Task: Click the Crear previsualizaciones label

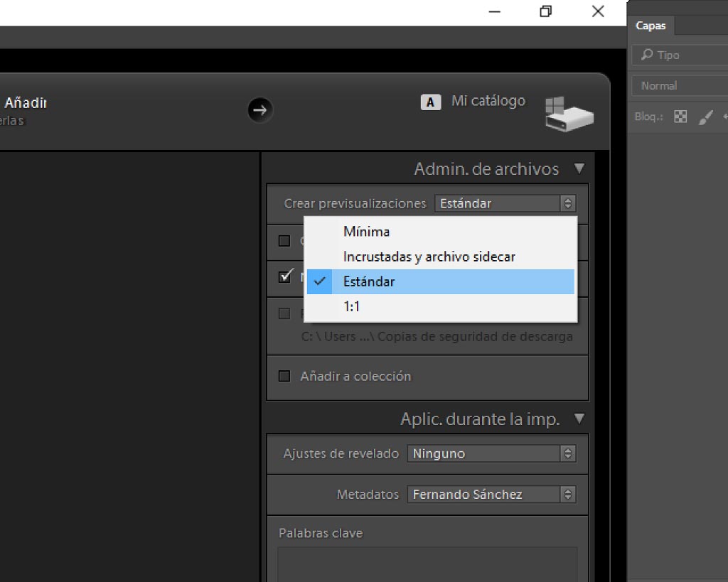Action: coord(355,203)
